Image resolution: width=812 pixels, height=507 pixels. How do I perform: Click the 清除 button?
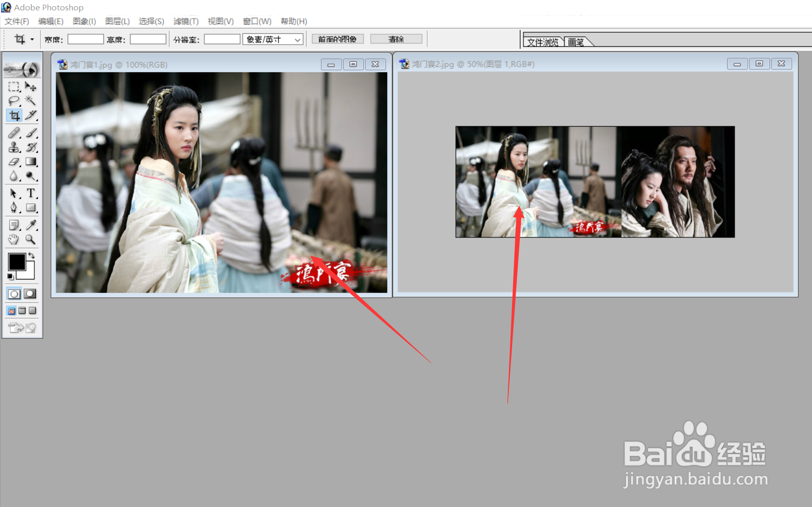coord(396,39)
